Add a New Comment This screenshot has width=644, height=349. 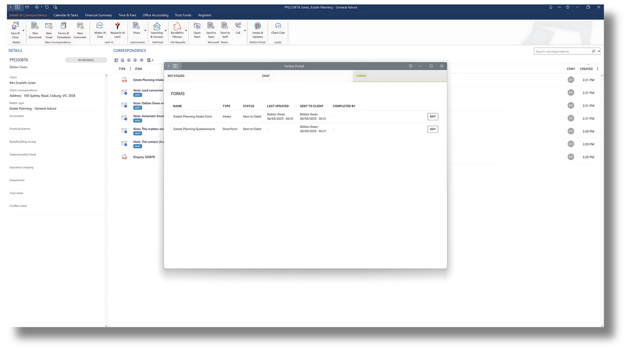(x=80, y=29)
